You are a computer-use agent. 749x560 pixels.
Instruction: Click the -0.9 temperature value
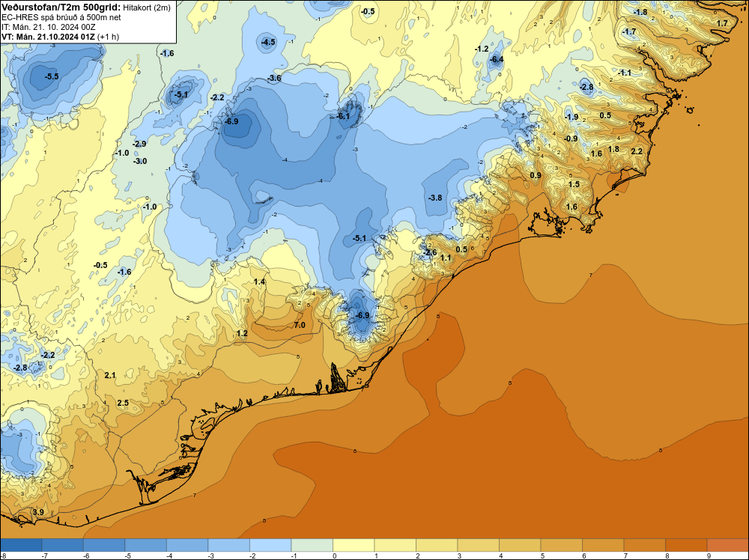[571, 139]
